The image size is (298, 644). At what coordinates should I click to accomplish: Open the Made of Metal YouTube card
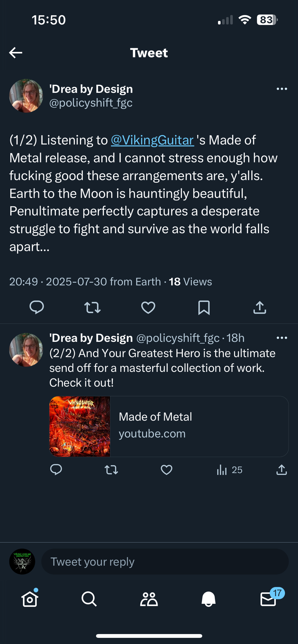(x=168, y=426)
